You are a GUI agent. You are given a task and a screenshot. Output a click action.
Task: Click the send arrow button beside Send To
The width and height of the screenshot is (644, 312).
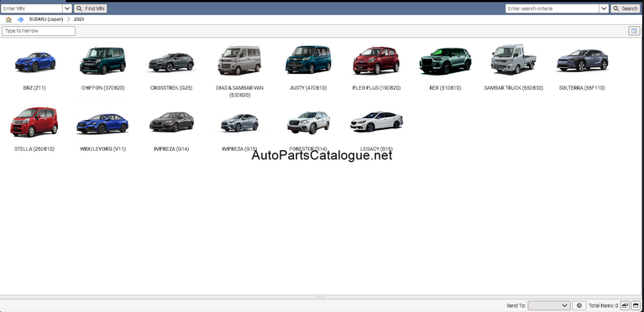[579, 305]
